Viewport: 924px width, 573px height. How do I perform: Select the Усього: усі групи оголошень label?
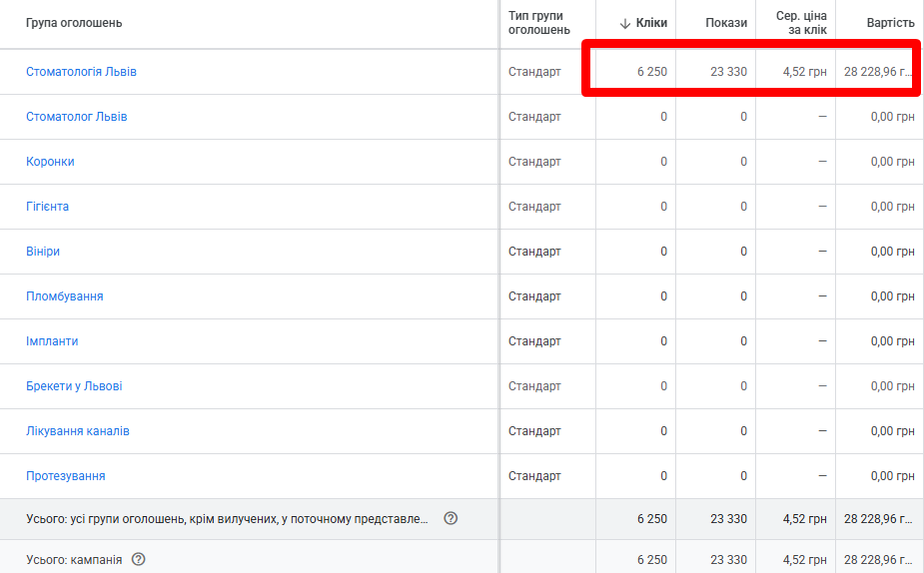click(x=227, y=519)
